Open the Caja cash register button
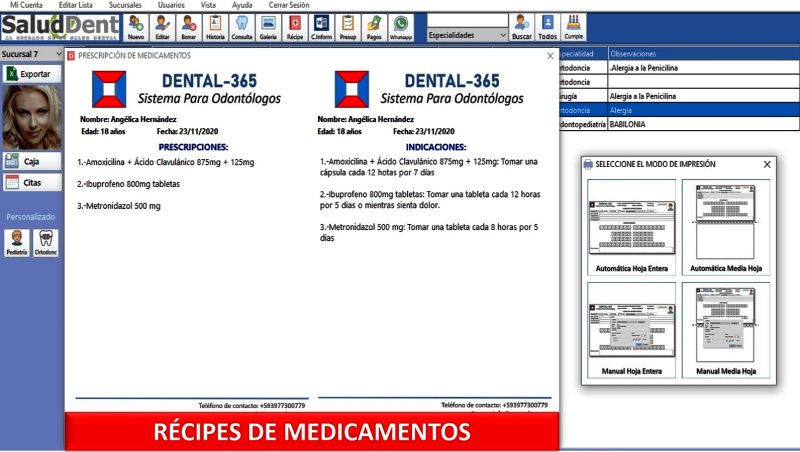The height and width of the screenshot is (452, 800). (32, 161)
